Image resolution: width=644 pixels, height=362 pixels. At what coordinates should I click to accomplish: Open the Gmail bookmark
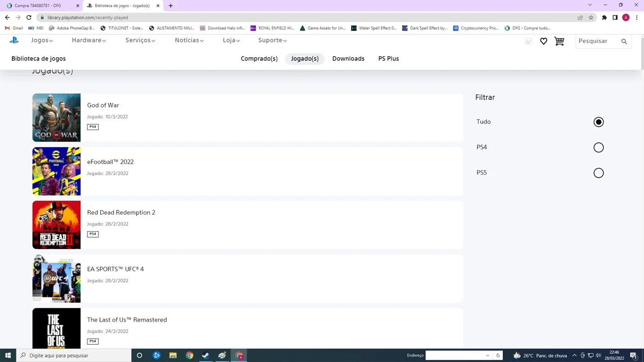point(15,28)
